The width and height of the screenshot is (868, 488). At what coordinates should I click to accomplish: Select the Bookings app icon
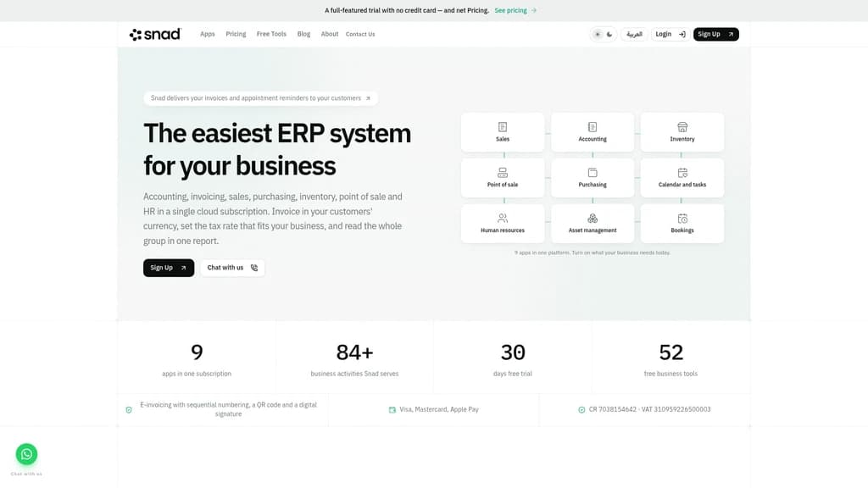tap(682, 218)
